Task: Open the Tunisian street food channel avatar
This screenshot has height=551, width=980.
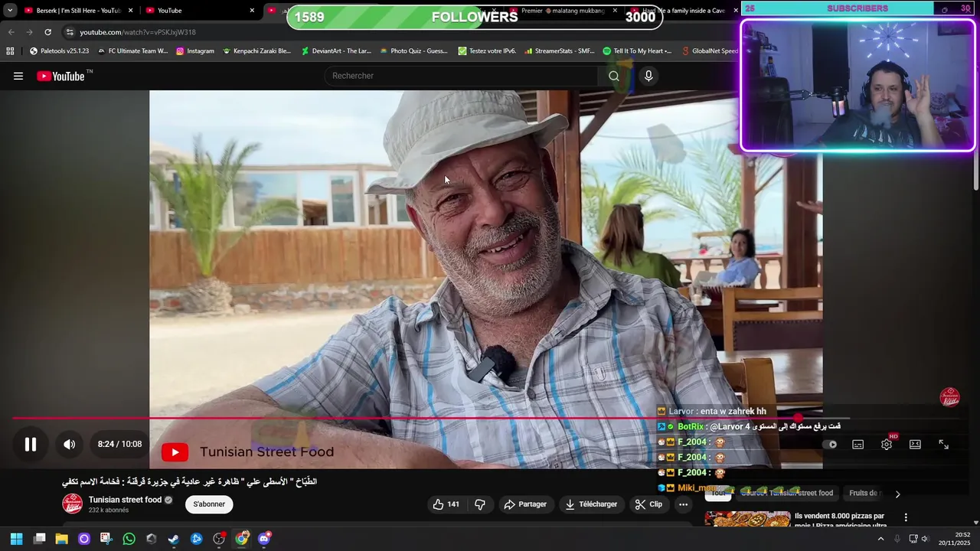Action: 73,504
